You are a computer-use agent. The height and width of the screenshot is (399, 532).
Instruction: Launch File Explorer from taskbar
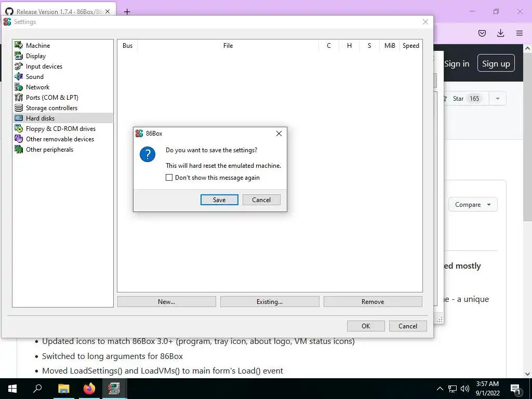pyautogui.click(x=64, y=389)
